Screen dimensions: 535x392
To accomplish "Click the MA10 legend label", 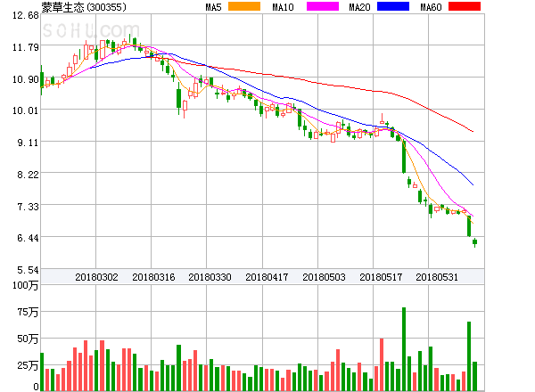I will [x=283, y=7].
